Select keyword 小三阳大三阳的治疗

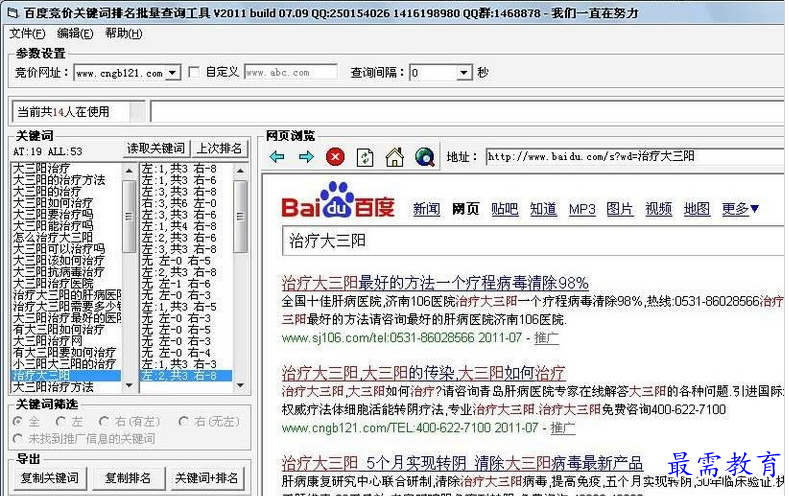64,364
